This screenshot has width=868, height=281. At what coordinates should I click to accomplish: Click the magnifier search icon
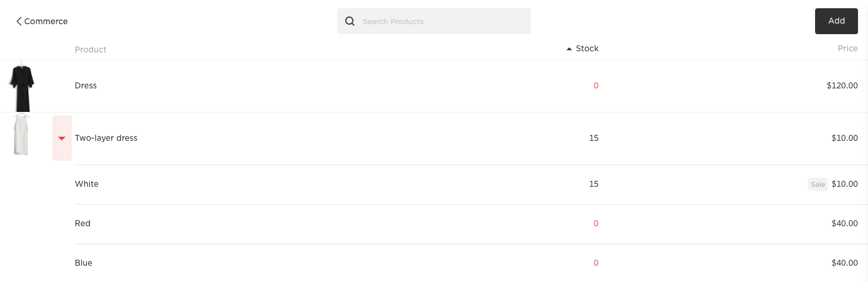(x=350, y=21)
